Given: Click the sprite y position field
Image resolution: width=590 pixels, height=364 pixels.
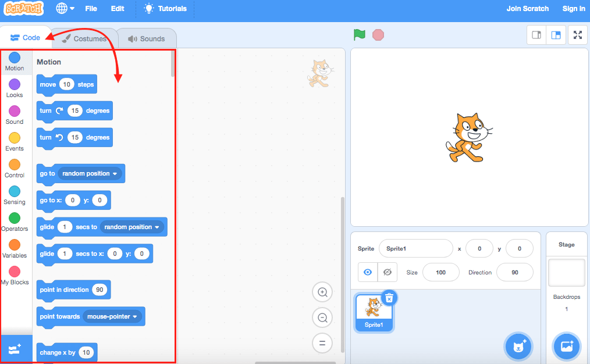Looking at the screenshot, I should click(519, 248).
